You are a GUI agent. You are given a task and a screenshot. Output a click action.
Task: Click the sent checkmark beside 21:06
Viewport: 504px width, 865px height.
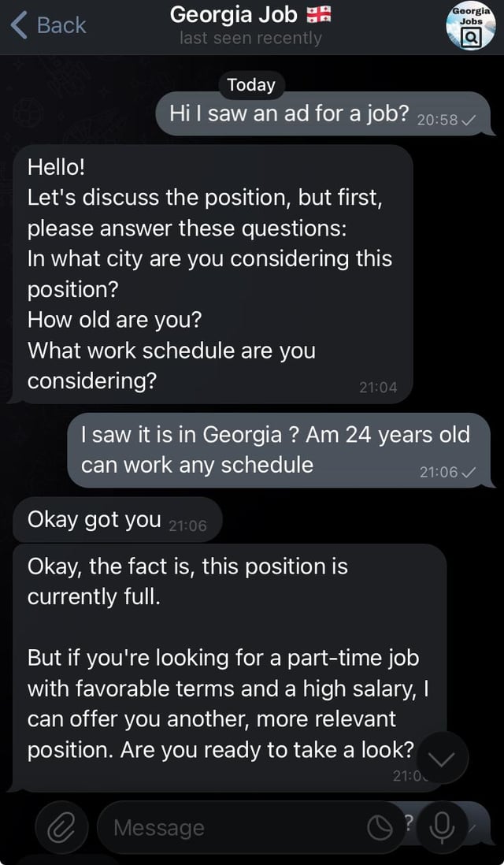tap(469, 471)
